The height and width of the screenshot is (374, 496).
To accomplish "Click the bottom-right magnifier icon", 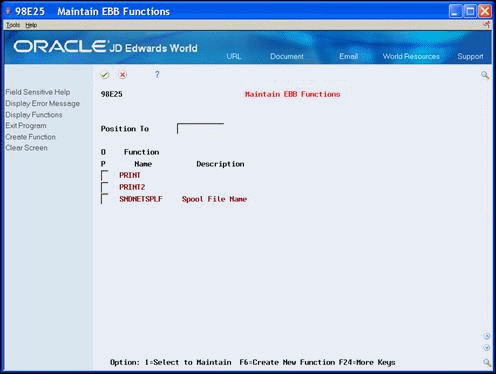I will (x=487, y=362).
